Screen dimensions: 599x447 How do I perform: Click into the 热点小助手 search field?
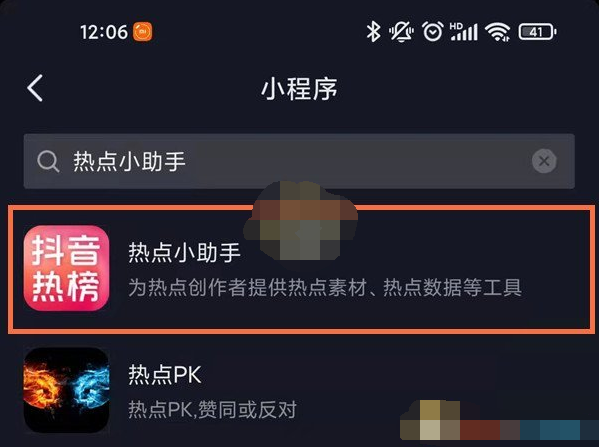tap(299, 161)
